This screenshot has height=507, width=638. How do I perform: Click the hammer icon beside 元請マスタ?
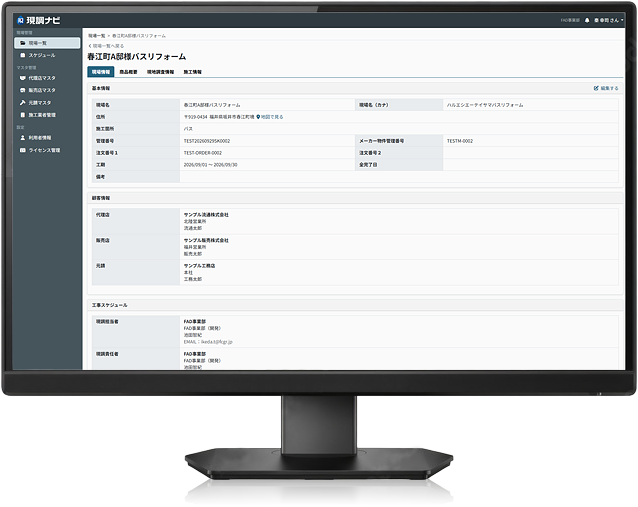(x=23, y=103)
